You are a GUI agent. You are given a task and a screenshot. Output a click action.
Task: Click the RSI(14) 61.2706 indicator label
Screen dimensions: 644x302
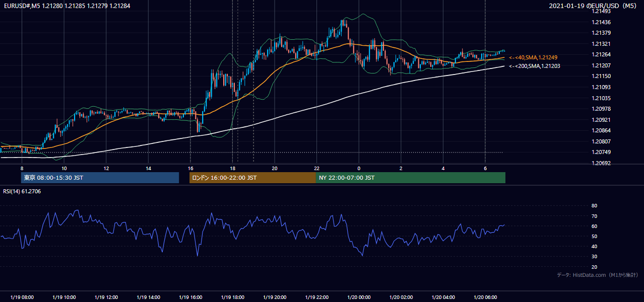pyautogui.click(x=22, y=191)
